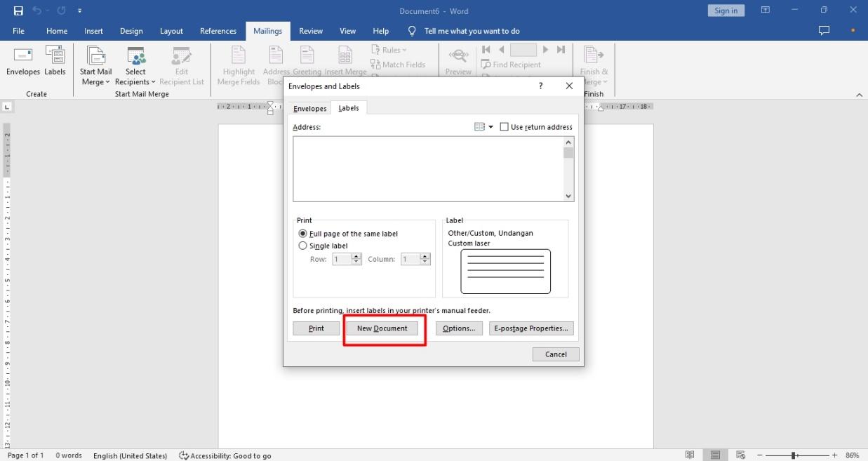
Task: Click the Sign in button
Action: tap(726, 11)
